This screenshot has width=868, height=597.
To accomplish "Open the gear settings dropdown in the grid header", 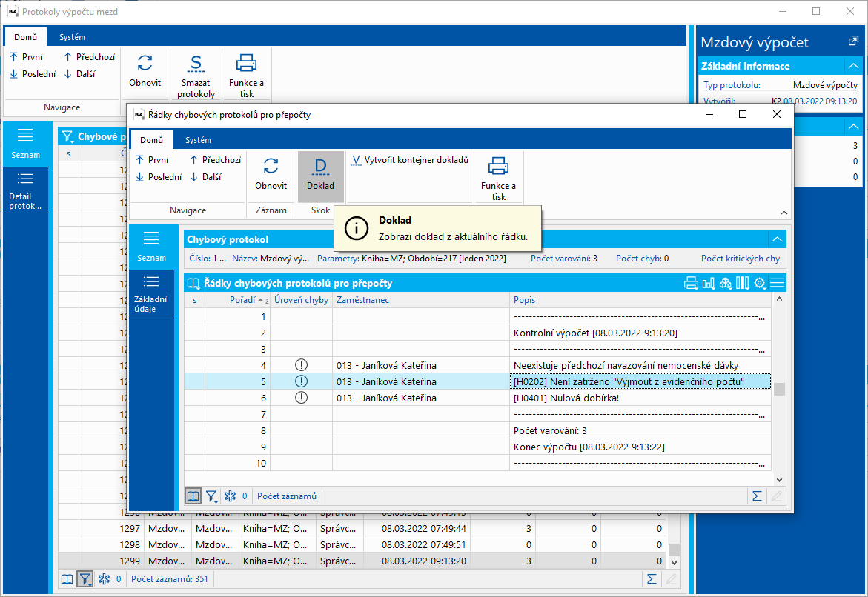I will pyautogui.click(x=760, y=283).
